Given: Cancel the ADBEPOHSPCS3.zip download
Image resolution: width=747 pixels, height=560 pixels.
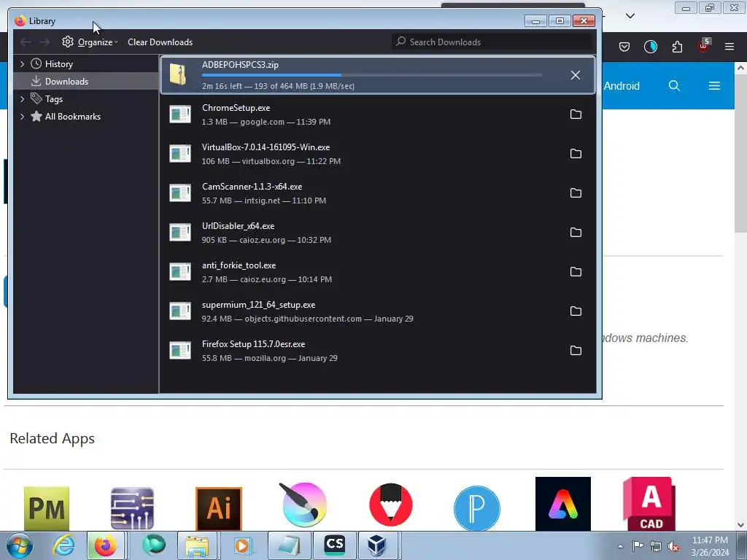Looking at the screenshot, I should (x=576, y=75).
